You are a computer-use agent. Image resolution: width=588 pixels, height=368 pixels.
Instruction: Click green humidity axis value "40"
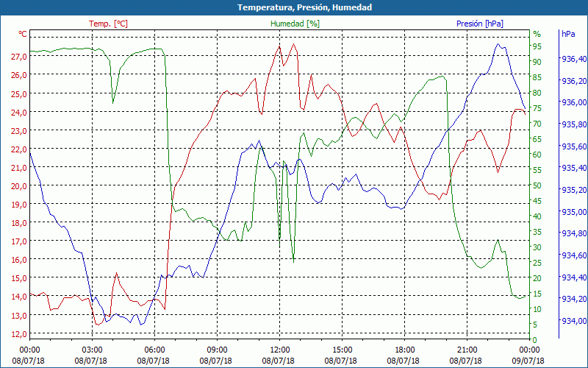pos(537,216)
